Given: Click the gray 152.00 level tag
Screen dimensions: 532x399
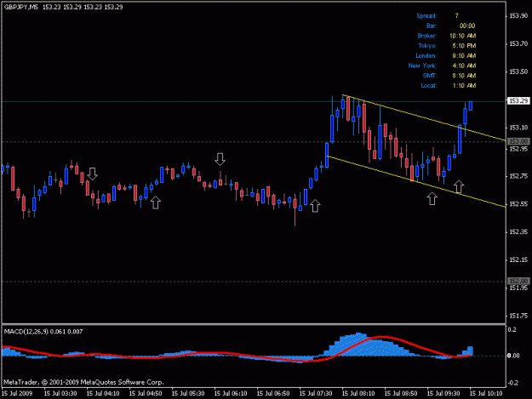Looking at the screenshot, I should click(518, 281).
